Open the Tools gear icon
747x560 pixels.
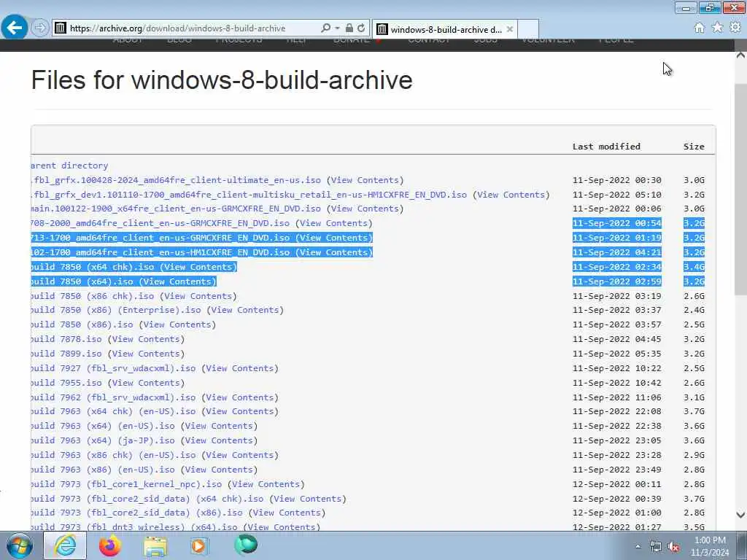(x=735, y=28)
